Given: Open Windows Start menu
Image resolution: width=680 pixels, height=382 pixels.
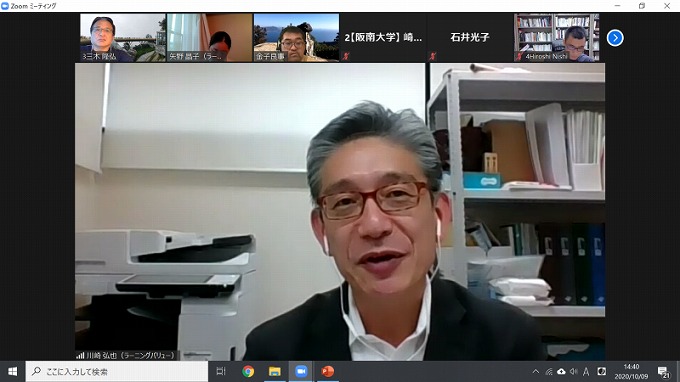Looking at the screenshot, I should (x=13, y=372).
